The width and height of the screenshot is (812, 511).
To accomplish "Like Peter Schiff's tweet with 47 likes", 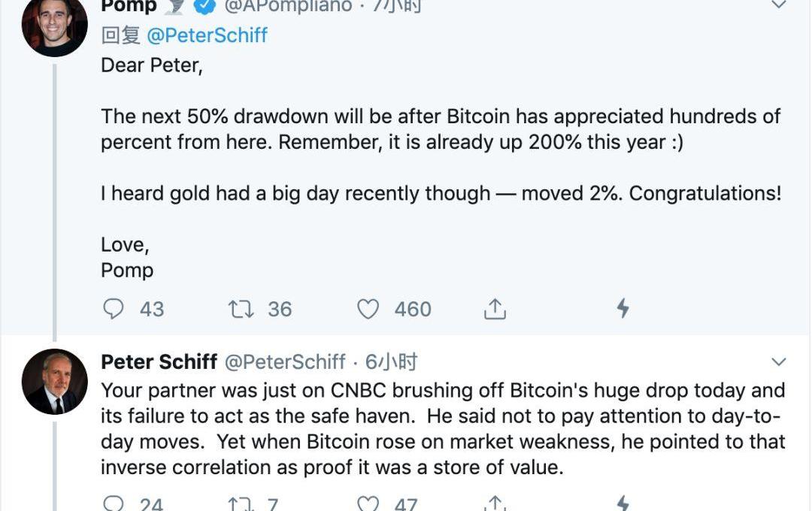I will [x=368, y=503].
